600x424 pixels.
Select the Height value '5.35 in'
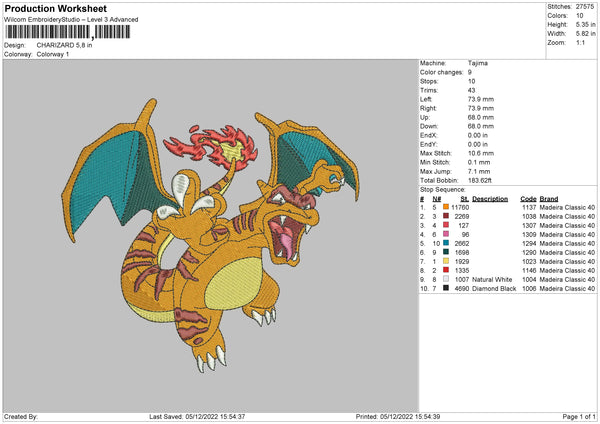(x=585, y=24)
